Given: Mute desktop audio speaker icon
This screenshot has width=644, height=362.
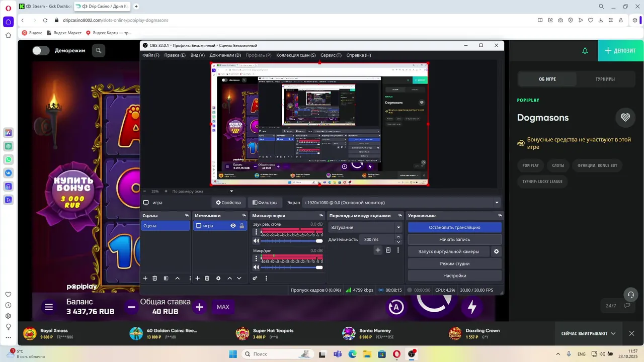Looking at the screenshot, I should click(x=256, y=241).
